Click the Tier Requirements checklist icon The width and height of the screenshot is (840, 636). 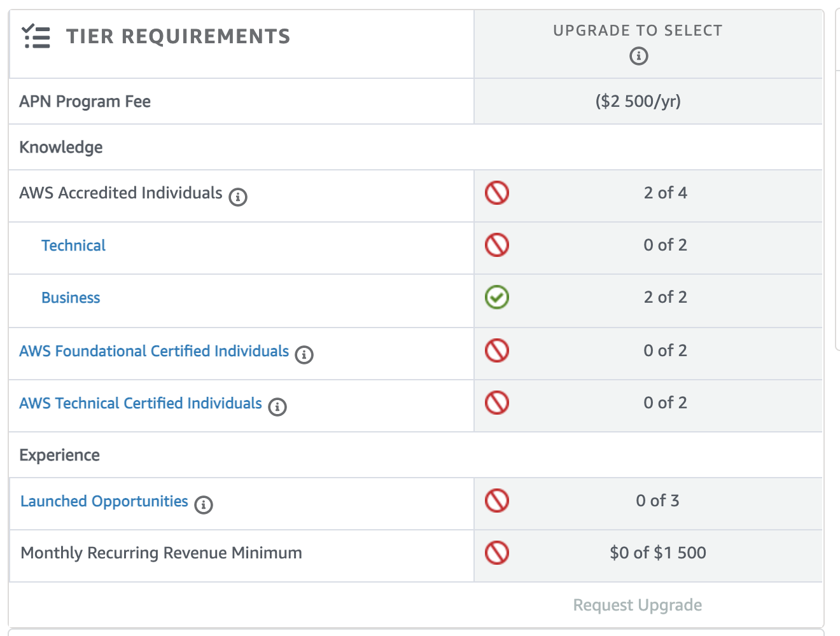coord(36,37)
